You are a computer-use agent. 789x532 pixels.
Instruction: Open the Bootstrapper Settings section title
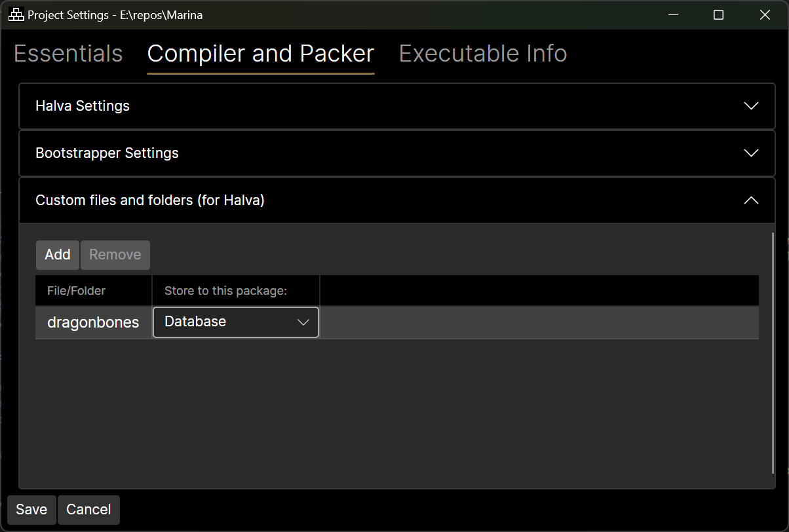click(x=107, y=153)
